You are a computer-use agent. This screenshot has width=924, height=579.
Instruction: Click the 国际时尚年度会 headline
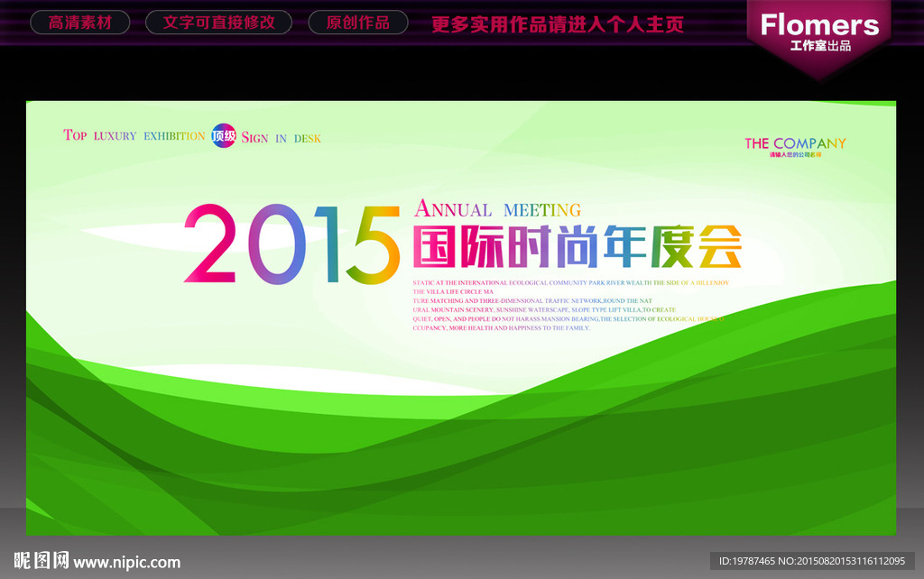point(577,246)
